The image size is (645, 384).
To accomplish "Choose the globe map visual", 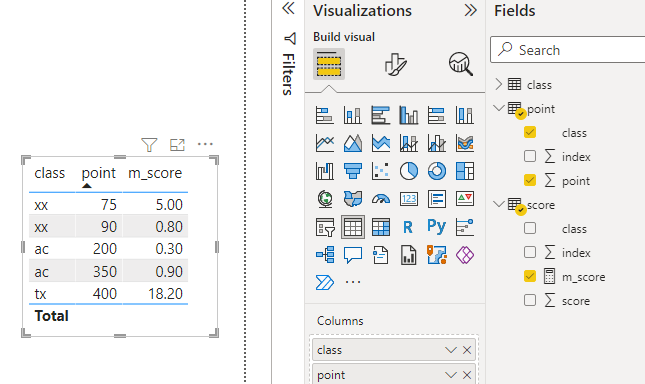I will [325, 199].
